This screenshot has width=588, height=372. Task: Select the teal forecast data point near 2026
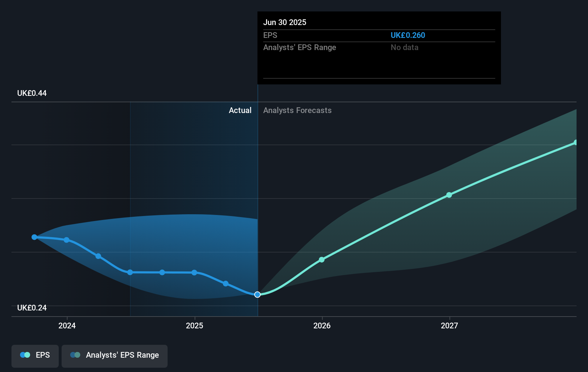[x=322, y=259]
